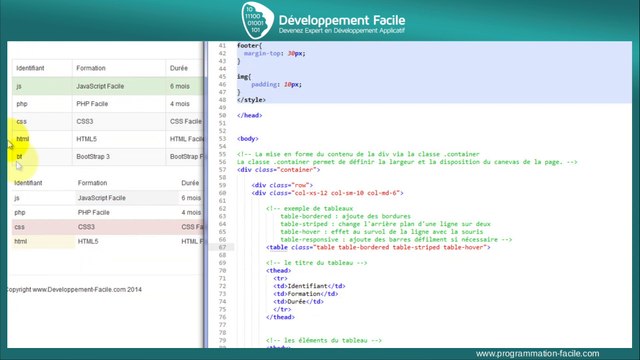
Task: Click the red-highlighted CSS3 cell
Action: pyautogui.click(x=127, y=227)
